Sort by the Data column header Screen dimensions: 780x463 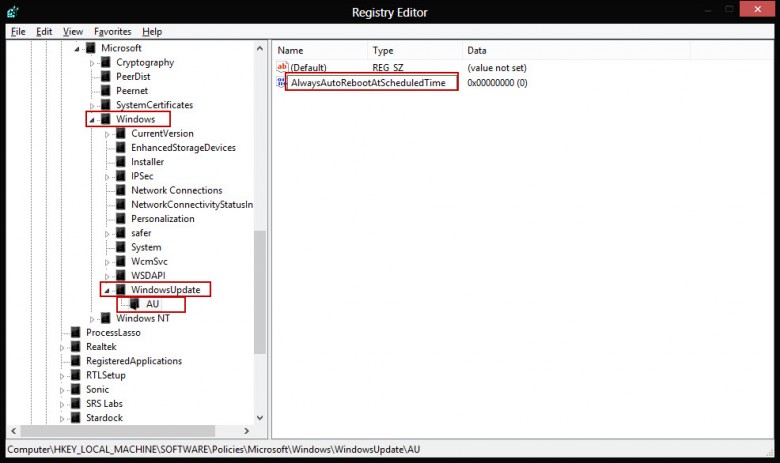(x=576, y=50)
